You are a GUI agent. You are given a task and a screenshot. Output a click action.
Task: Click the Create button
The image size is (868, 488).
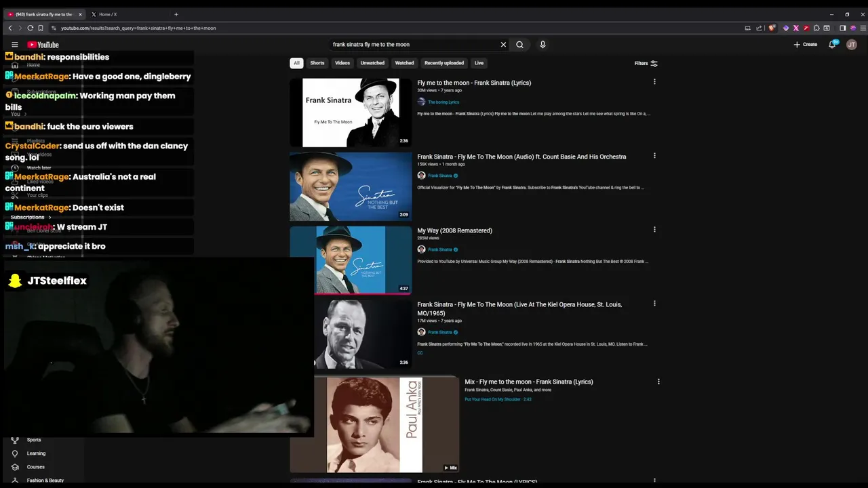tap(806, 45)
